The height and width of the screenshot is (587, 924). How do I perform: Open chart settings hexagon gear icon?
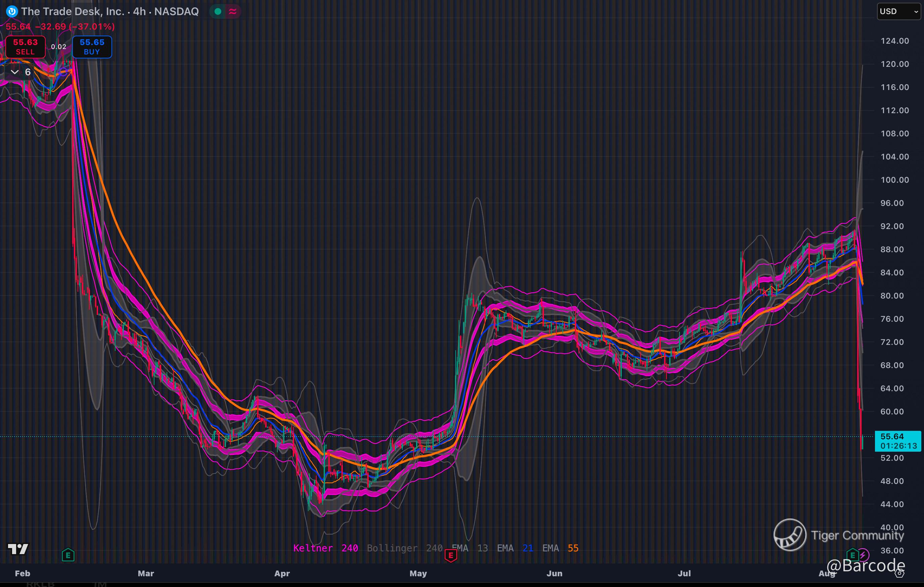[899, 574]
